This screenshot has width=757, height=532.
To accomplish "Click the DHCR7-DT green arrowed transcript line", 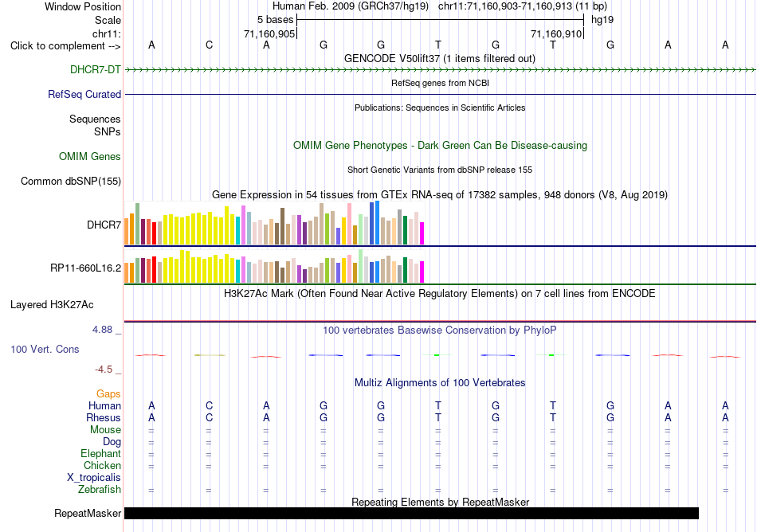I will coord(440,70).
